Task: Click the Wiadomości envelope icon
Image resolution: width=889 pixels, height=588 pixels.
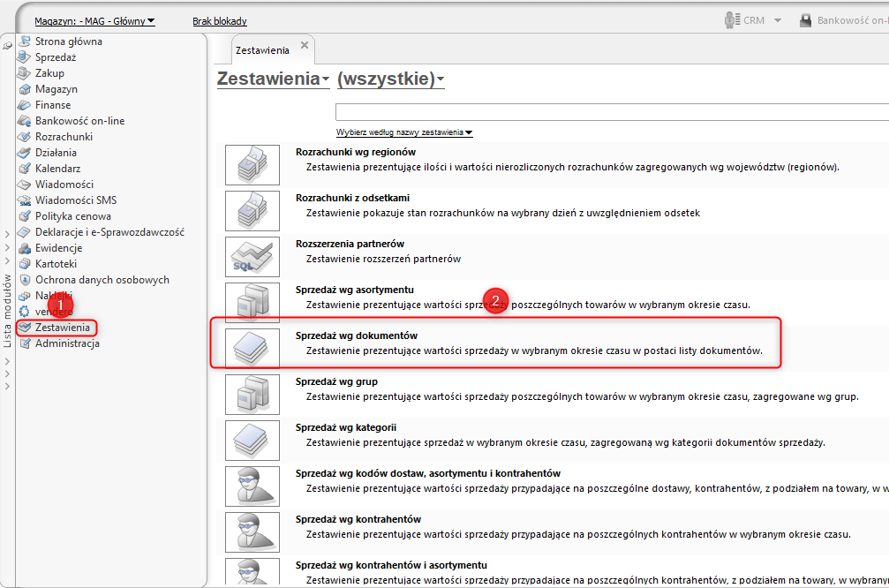Action: pyautogui.click(x=24, y=185)
